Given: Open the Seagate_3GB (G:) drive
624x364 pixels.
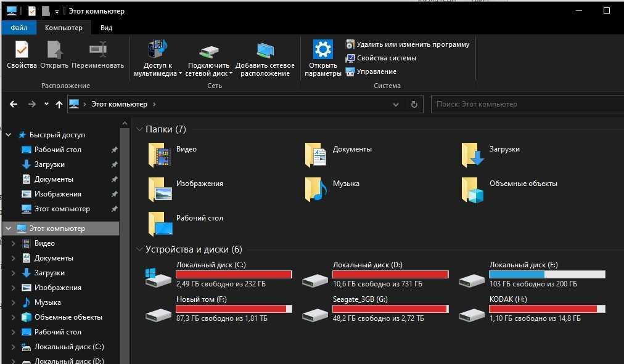Looking at the screenshot, I should pyautogui.click(x=315, y=311).
